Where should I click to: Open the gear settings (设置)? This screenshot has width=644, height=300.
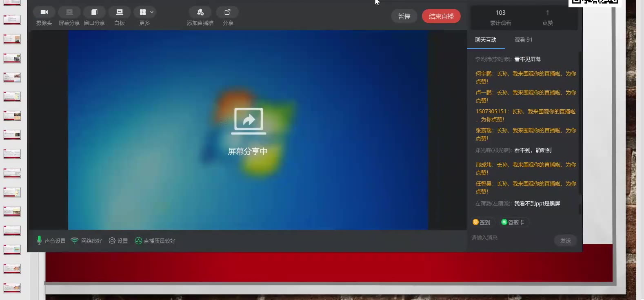point(118,241)
